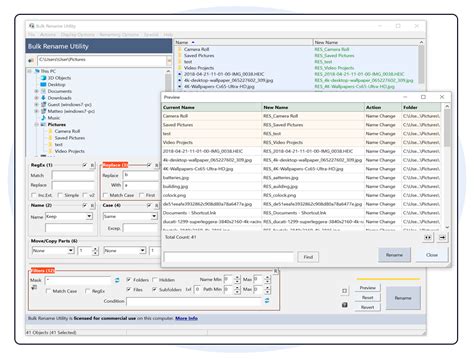Toggle the First checkbox in the Replace panel
Image resolution: width=474 pixels, height=360 pixels.
coord(141,195)
